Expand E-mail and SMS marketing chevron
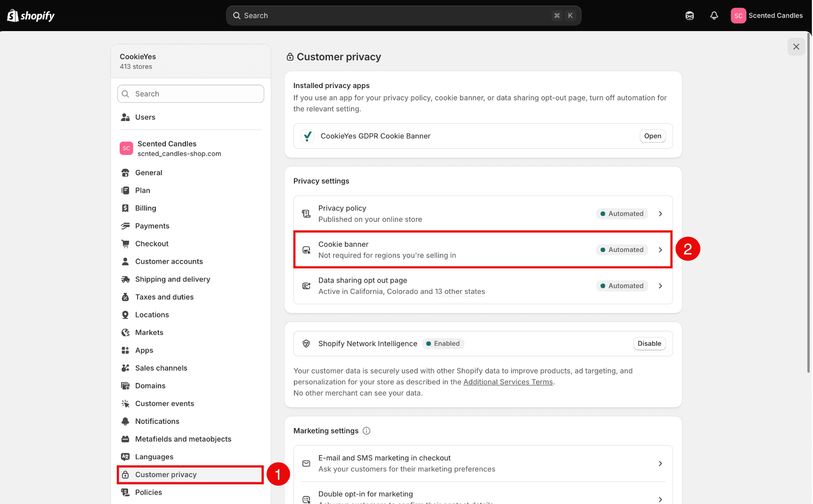Viewport: 813px width, 504px height. 660,463
